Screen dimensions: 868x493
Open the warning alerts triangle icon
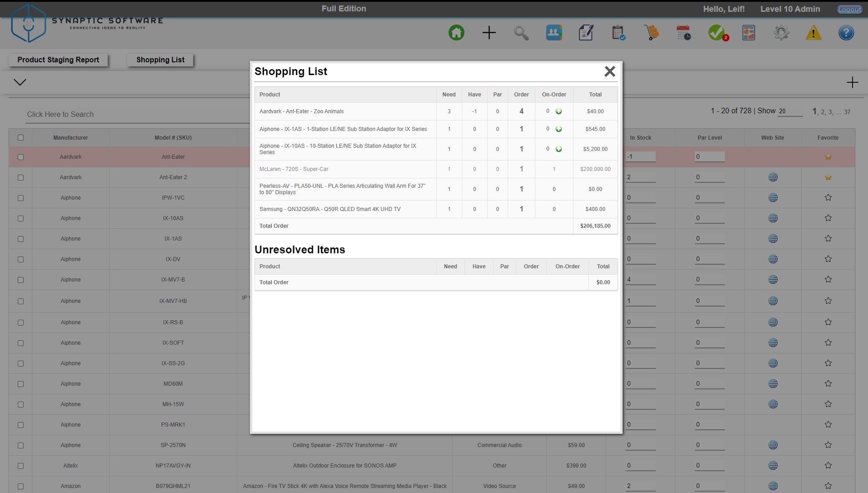pos(813,32)
